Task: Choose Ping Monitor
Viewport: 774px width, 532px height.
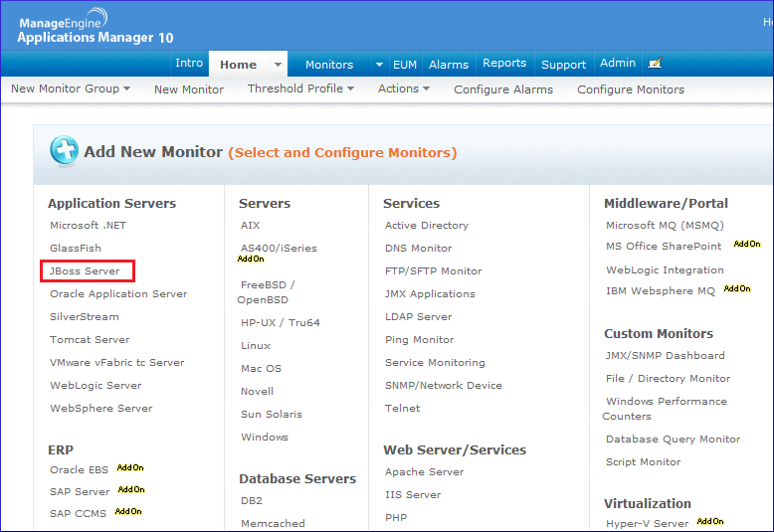Action: (420, 340)
